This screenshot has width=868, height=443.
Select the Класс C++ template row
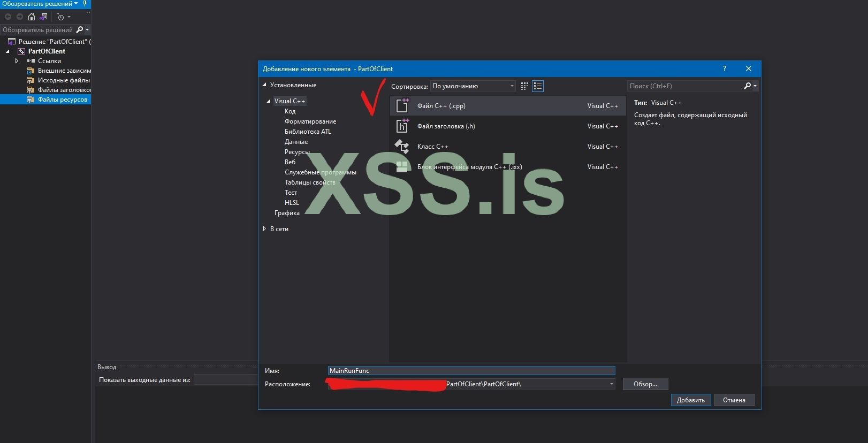508,147
